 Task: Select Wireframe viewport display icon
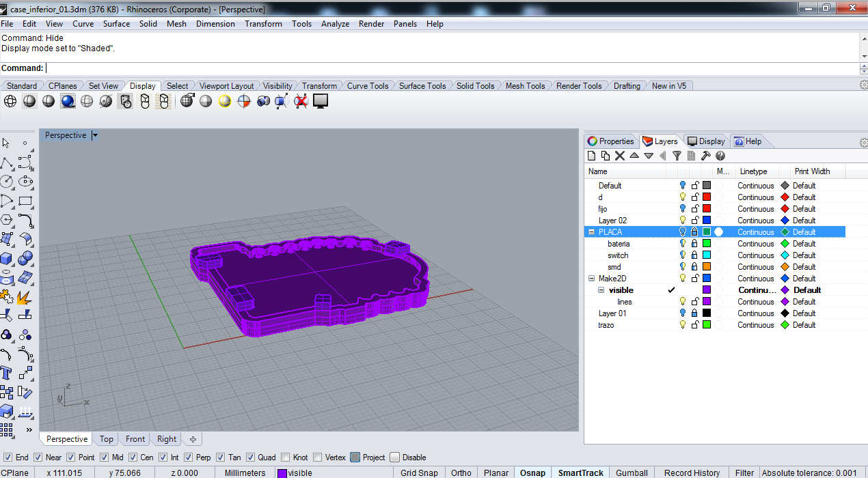click(10, 101)
